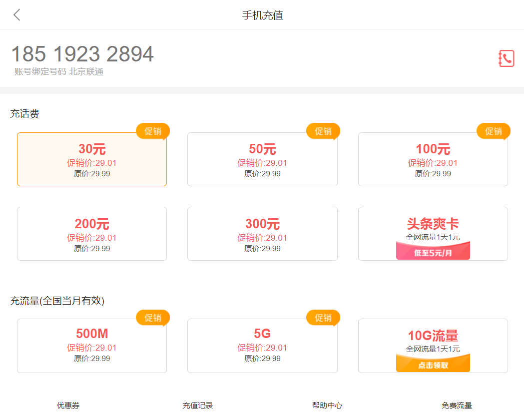Click the 促销 badge on the 5G card
The width and height of the screenshot is (524, 420).
tap(323, 318)
